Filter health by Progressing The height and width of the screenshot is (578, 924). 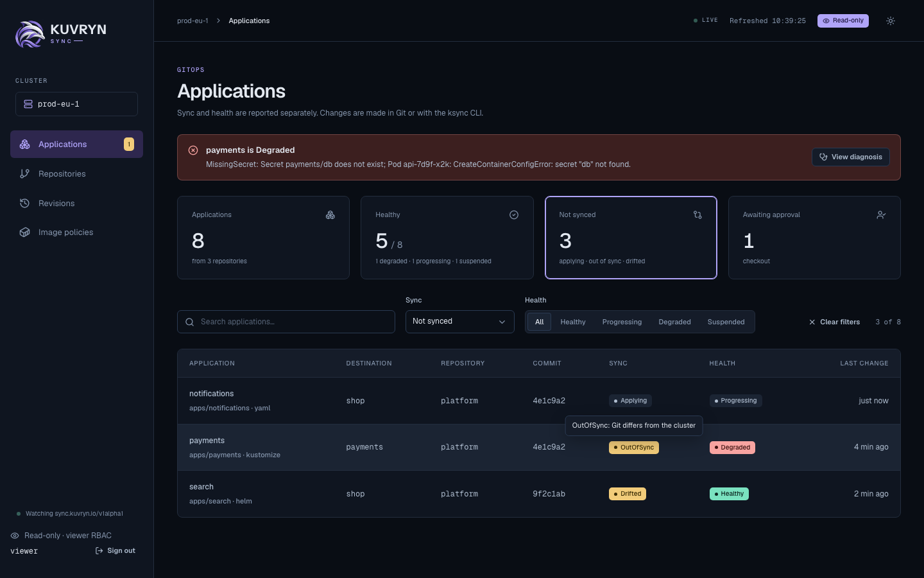622,322
